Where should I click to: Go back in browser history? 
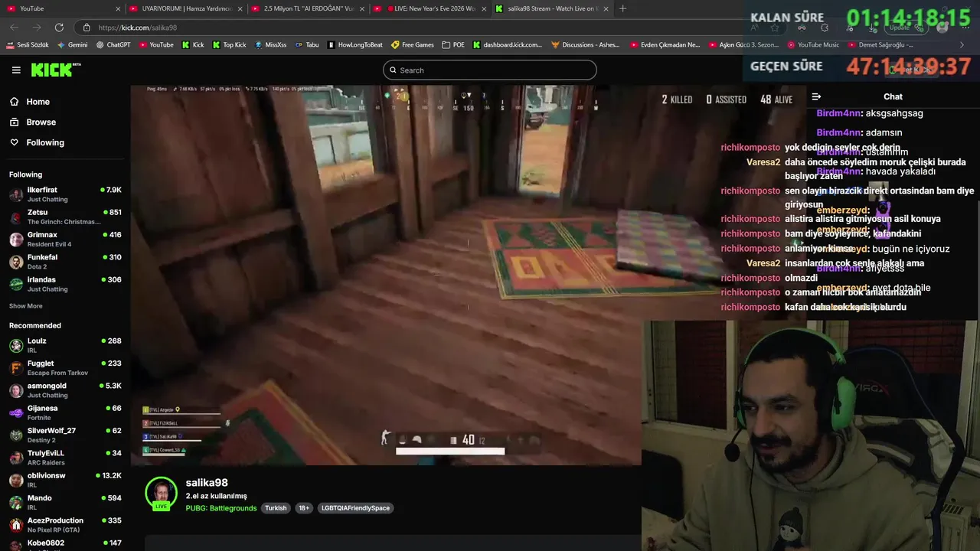pos(15,28)
